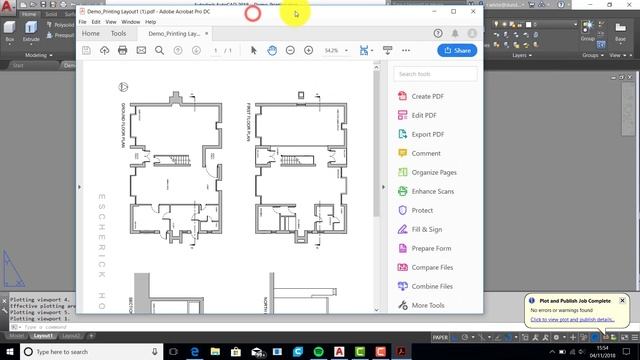640x360 pixels.
Task: Zoom out with the minus icon
Action: (x=290, y=50)
